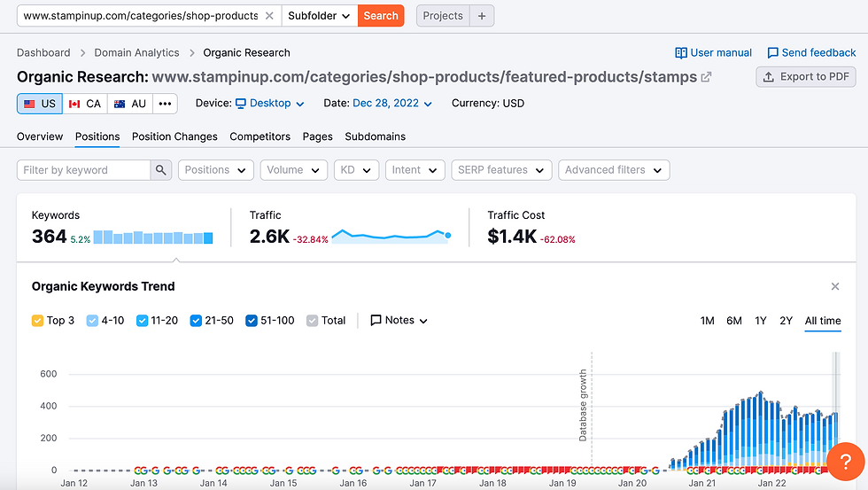The image size is (868, 490).
Task: Switch to the Competitors tab
Action: point(260,136)
